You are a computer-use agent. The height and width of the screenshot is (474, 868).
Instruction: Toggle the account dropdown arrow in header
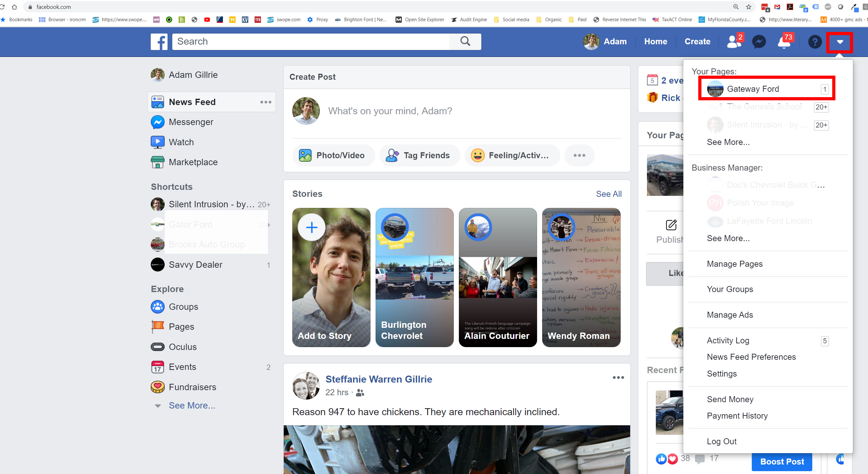[x=840, y=42]
